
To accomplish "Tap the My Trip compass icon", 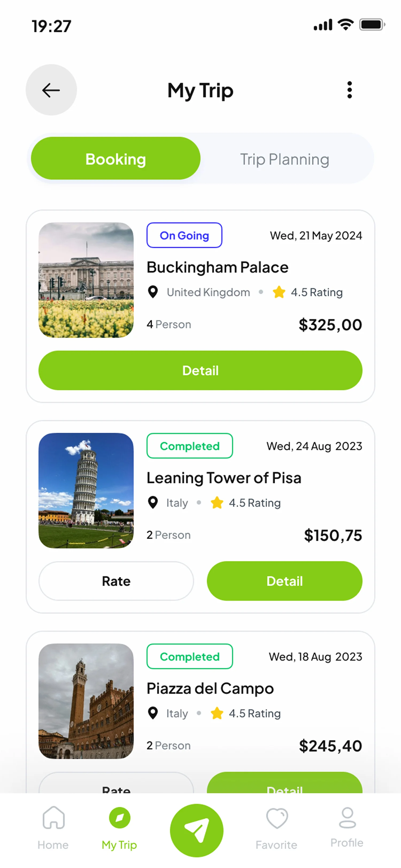I will pyautogui.click(x=119, y=818).
